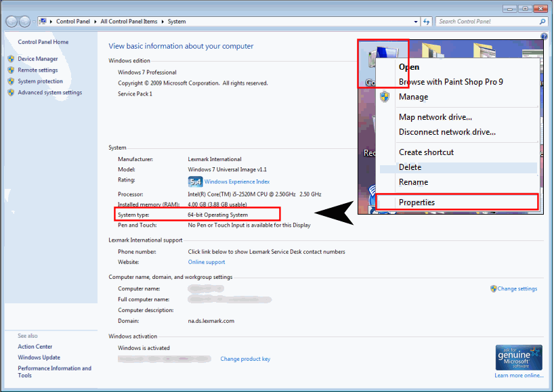Click View basic information about your computer heading
Viewport: 554px width, 392px height.
(x=181, y=46)
